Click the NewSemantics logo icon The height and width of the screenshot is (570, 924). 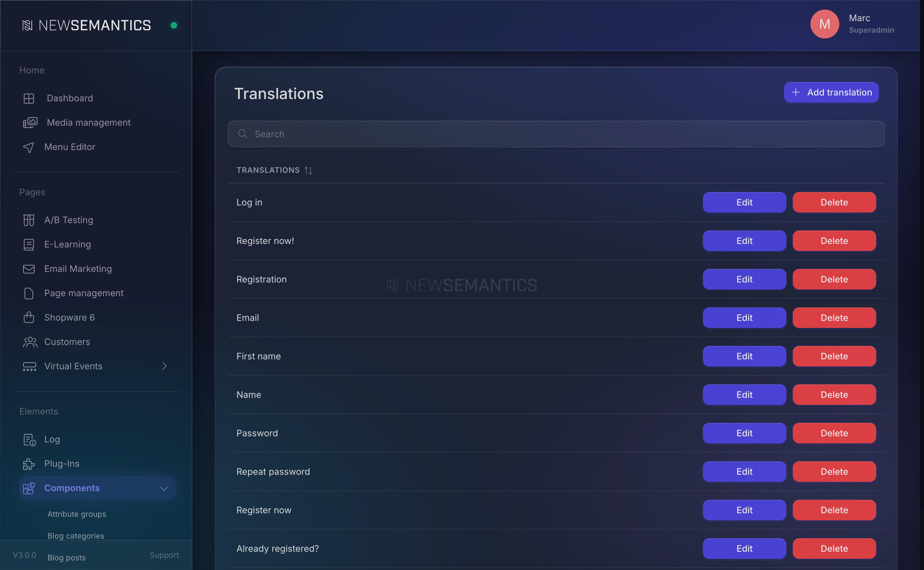[x=27, y=25]
